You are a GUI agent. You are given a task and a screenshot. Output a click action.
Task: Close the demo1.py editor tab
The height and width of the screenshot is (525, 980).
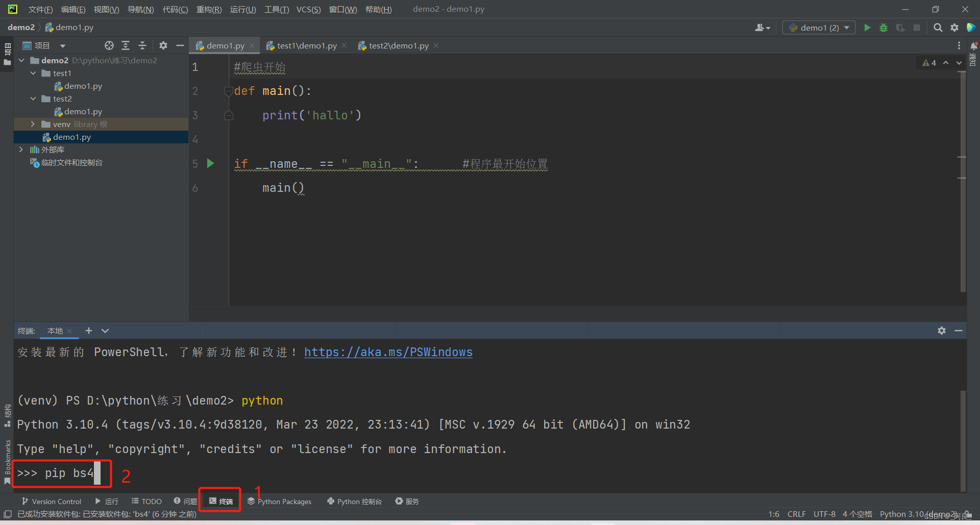click(252, 45)
